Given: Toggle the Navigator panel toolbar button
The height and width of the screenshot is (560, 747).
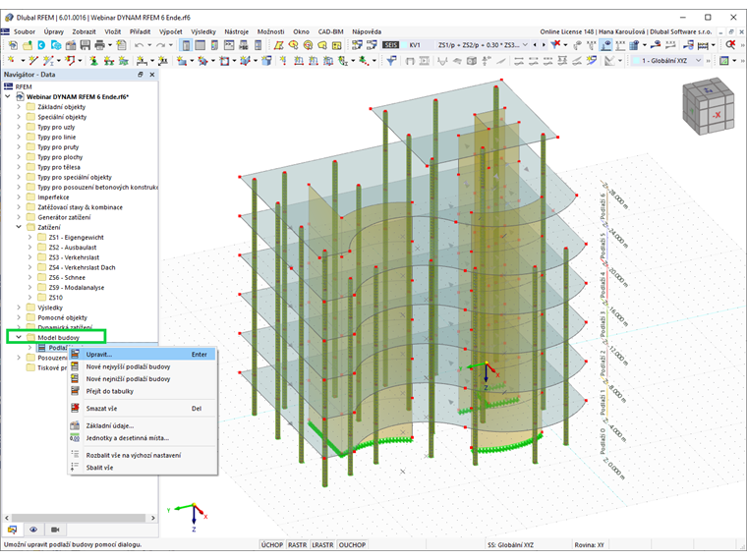Looking at the screenshot, I should point(186,45).
